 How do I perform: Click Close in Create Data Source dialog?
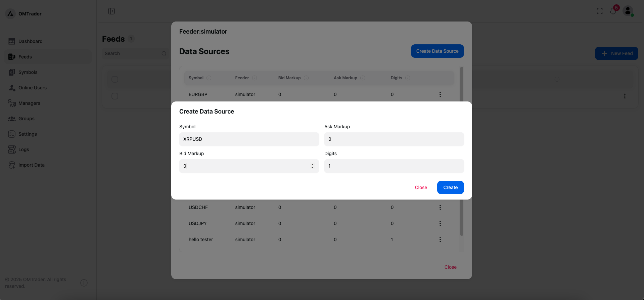[421, 187]
